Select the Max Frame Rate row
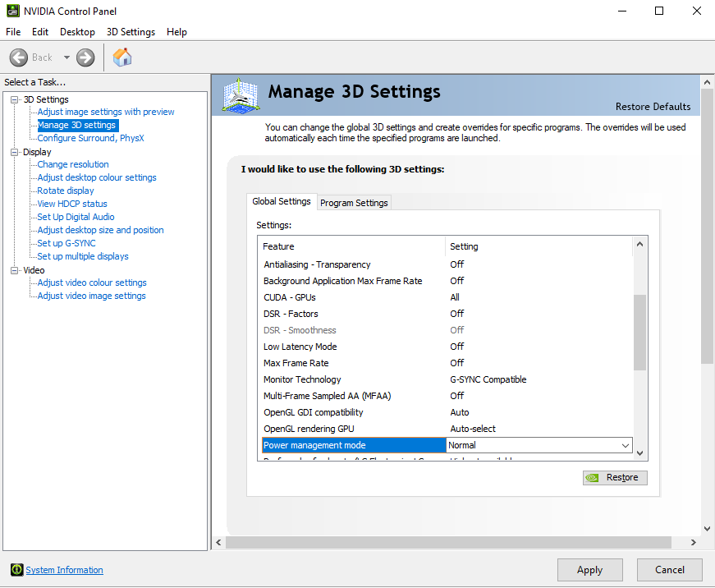Image resolution: width=715 pixels, height=588 pixels. coord(447,363)
